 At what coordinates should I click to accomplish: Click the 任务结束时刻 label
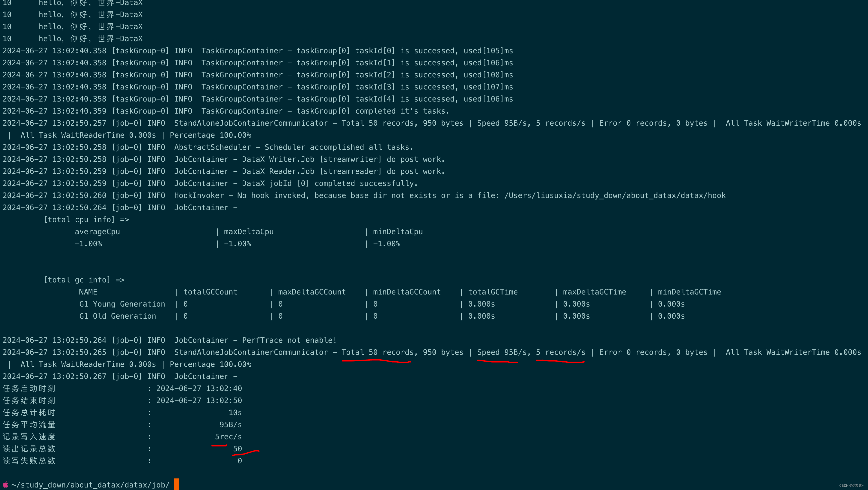29,401
